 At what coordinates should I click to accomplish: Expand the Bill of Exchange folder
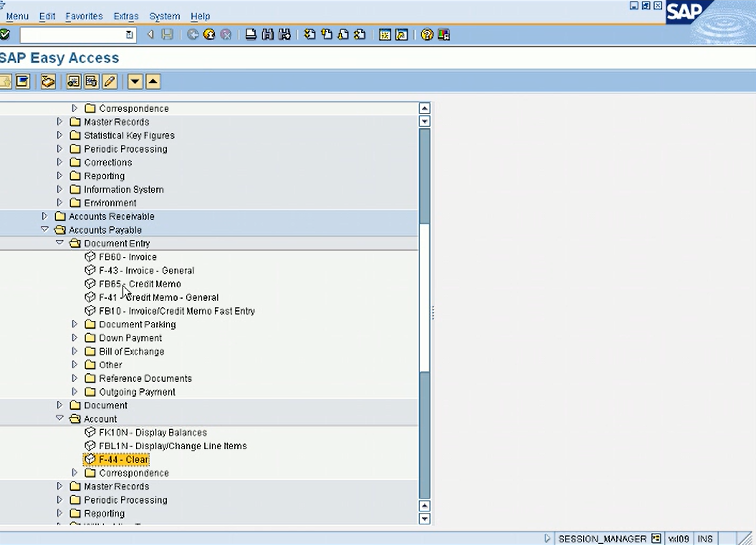click(x=75, y=351)
